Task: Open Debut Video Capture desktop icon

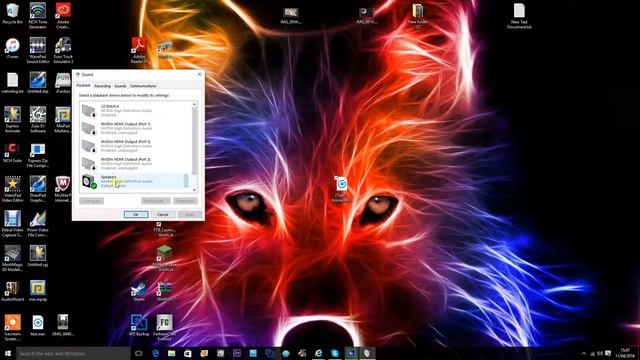Action: pos(13,224)
